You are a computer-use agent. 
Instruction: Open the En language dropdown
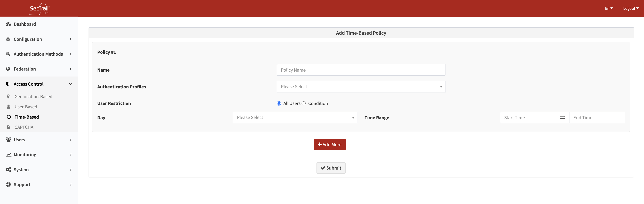[609, 8]
